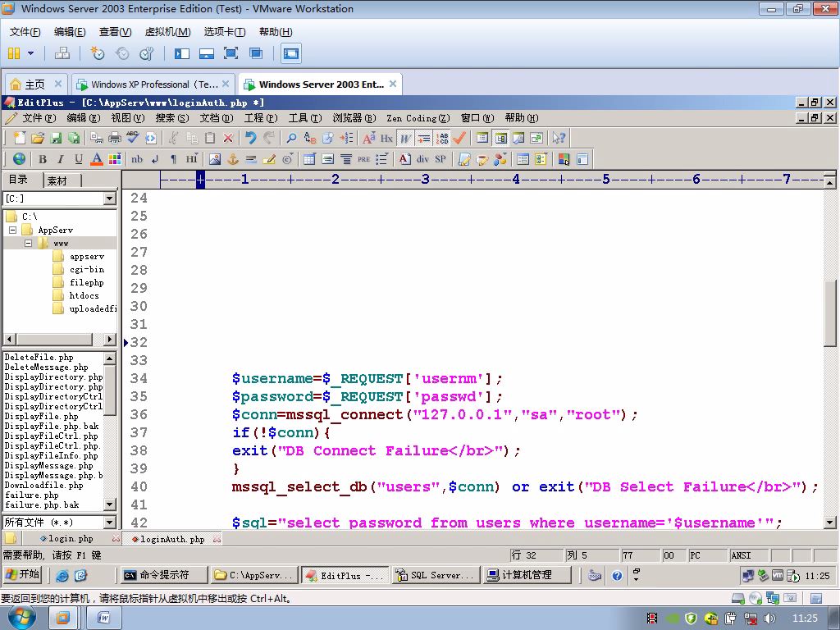
Task: Open the list tag dropdown icon
Action: click(381, 159)
